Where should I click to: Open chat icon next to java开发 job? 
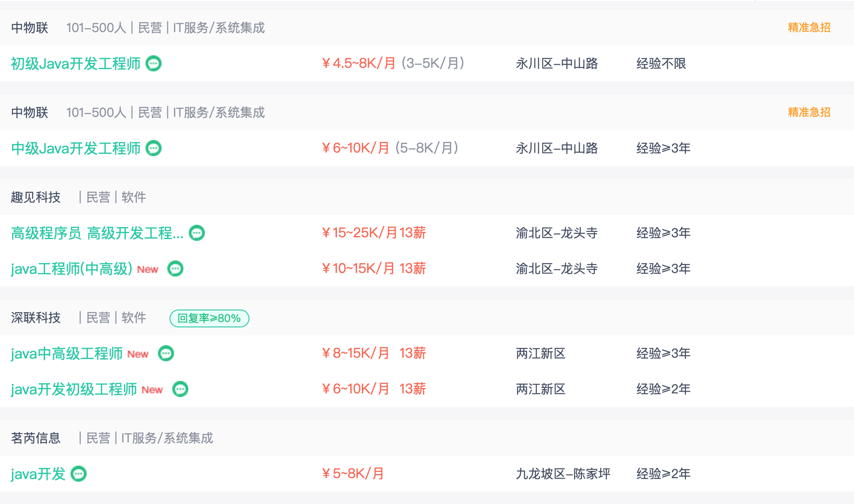[79, 474]
